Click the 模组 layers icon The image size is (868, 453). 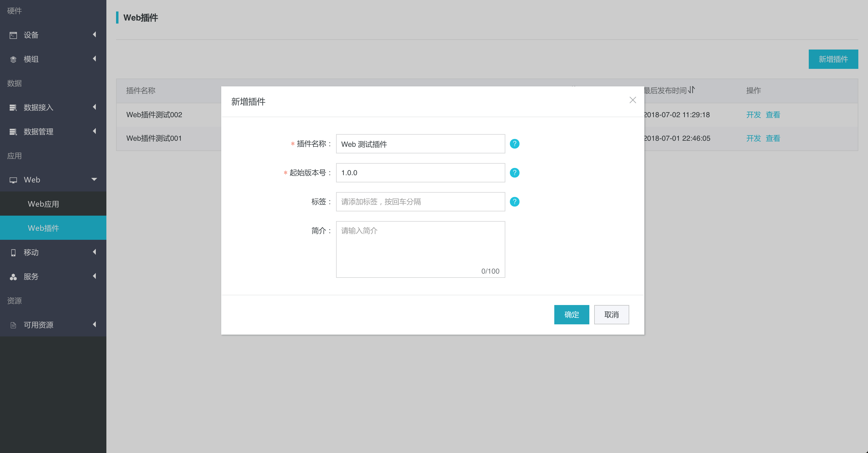(x=13, y=59)
